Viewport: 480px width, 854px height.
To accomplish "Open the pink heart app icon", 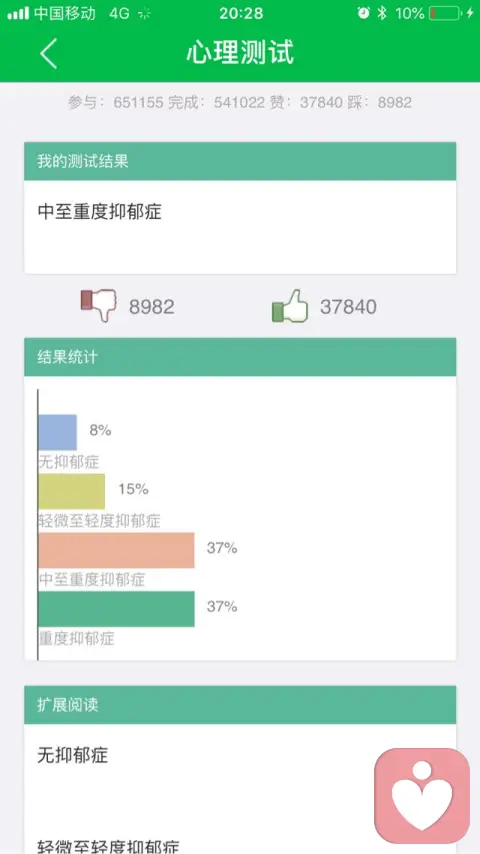I will coord(422,796).
